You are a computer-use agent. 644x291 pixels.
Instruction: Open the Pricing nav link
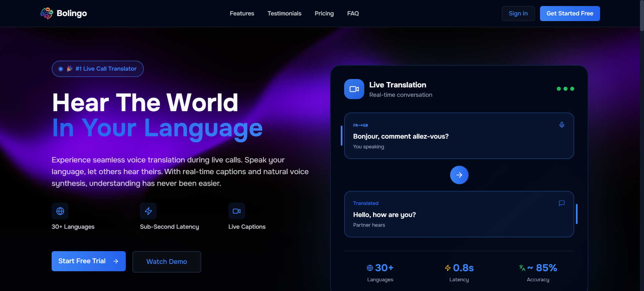324,13
